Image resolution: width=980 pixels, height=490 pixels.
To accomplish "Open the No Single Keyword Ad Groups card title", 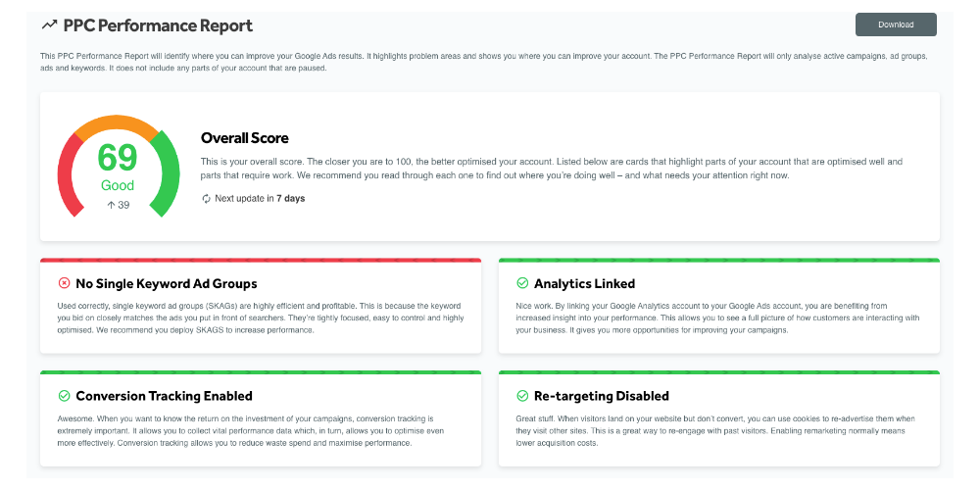I will point(166,283).
